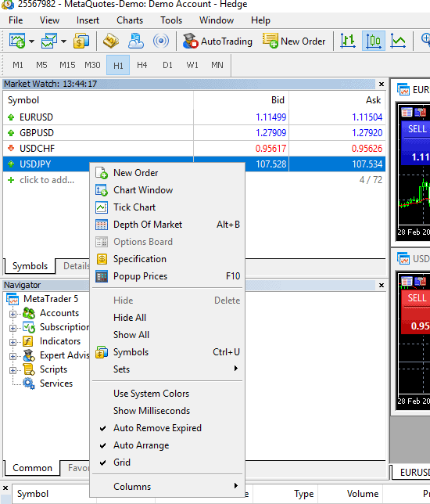Image resolution: width=430 pixels, height=504 pixels.
Task: Switch to the Symbols tab
Action: 30,266
